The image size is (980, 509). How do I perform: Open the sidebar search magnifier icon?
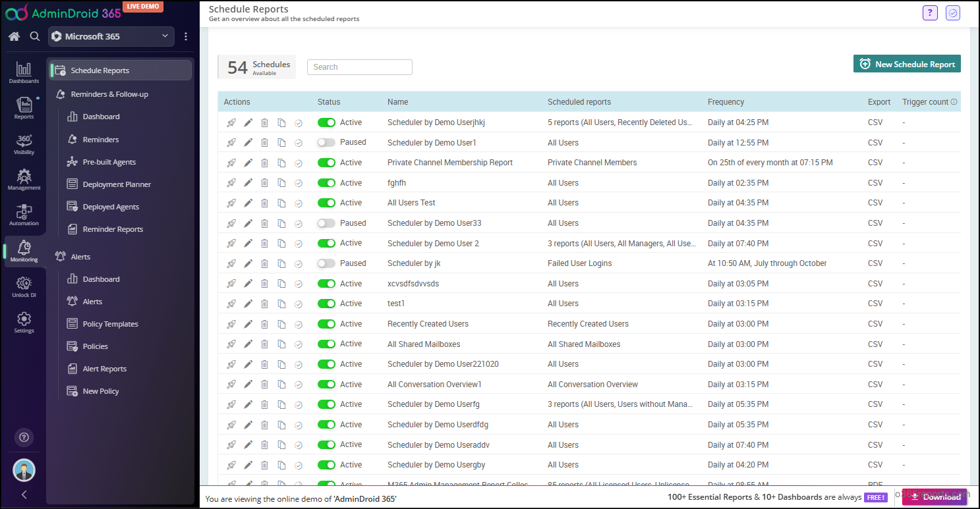tap(35, 36)
